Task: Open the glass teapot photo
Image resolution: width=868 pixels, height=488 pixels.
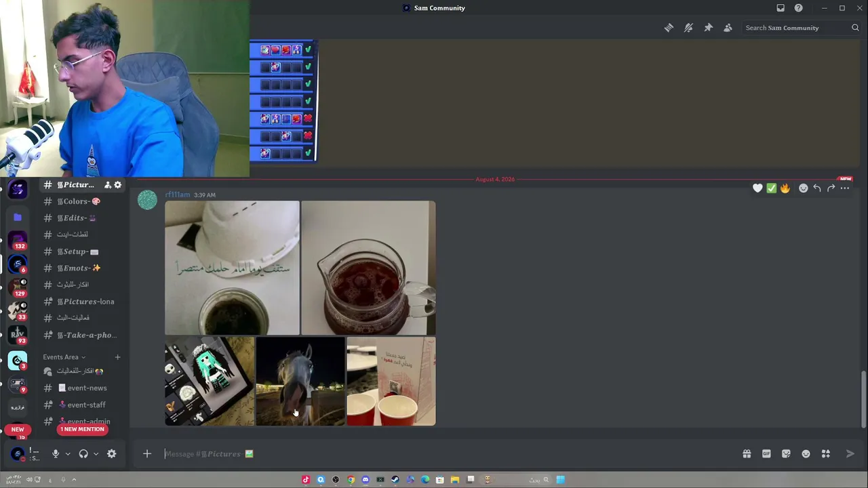Action: 369,268
